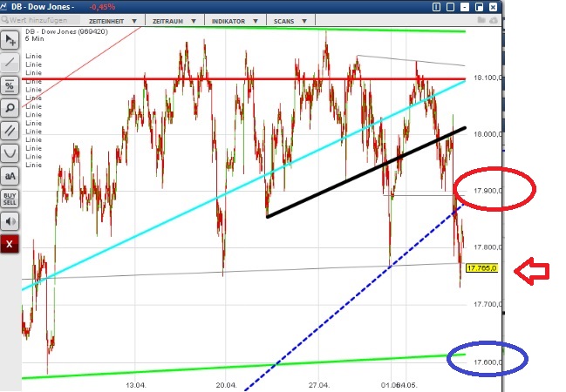Click the 13.04. date axis label
566x392 pixels.
pyautogui.click(x=136, y=385)
